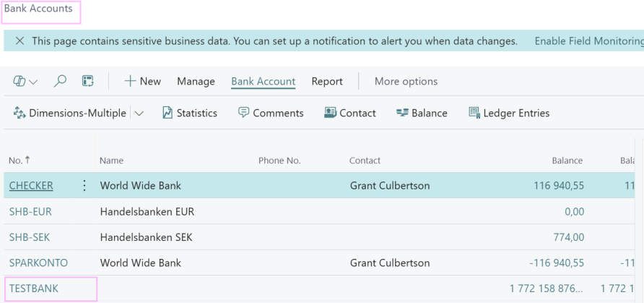The width and height of the screenshot is (644, 303).
Task: Open Statistics for bank account
Action: tap(190, 113)
